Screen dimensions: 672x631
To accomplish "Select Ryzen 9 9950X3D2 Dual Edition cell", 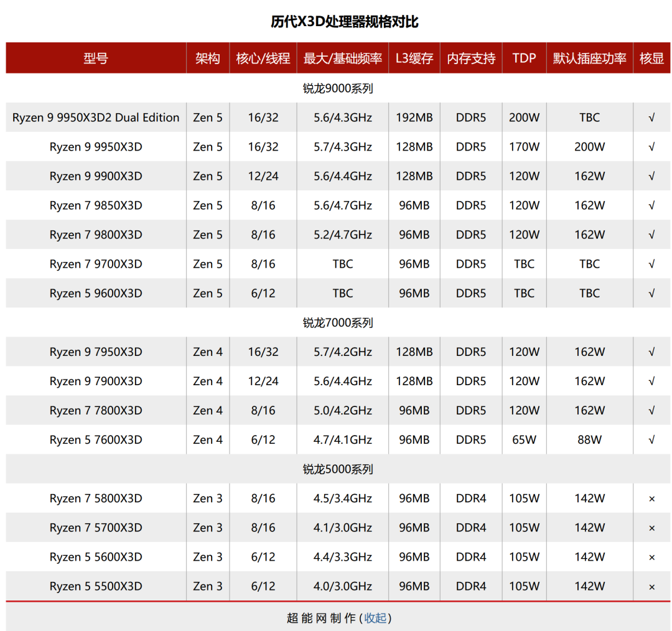I will click(x=96, y=118).
